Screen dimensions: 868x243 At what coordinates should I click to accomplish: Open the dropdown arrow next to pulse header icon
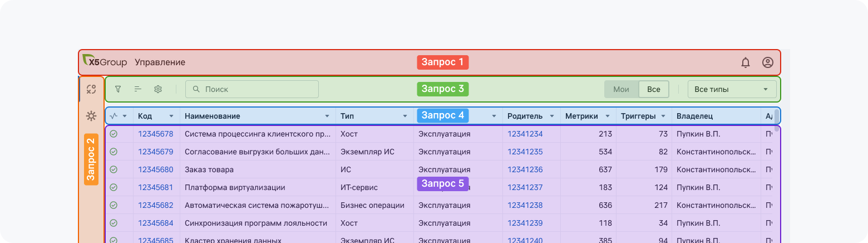[125, 116]
